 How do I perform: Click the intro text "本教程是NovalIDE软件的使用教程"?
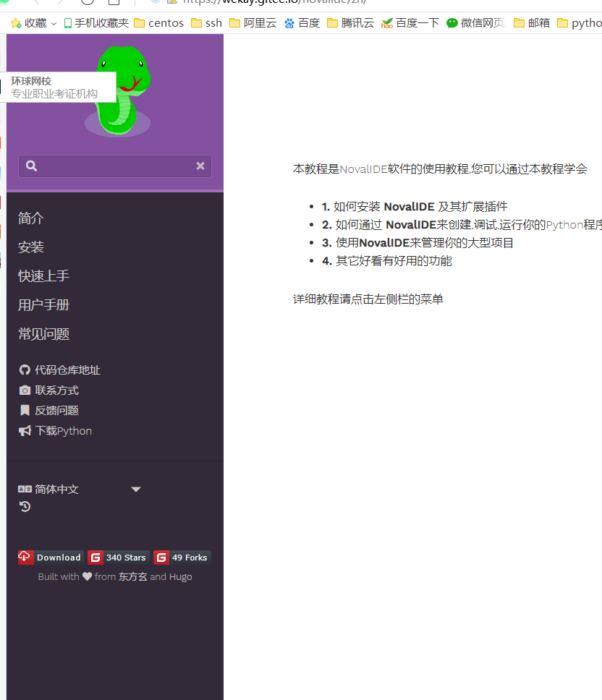381,169
